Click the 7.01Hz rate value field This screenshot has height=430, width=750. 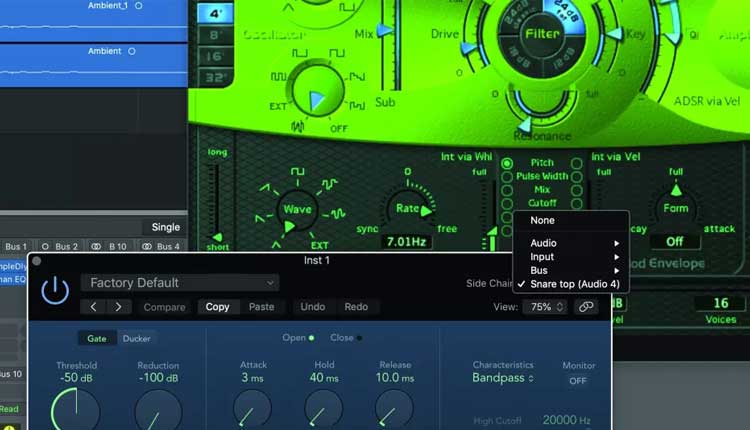(407, 242)
